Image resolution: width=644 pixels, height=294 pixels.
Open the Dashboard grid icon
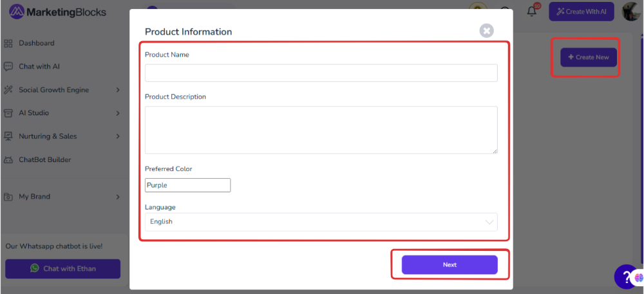[8, 44]
